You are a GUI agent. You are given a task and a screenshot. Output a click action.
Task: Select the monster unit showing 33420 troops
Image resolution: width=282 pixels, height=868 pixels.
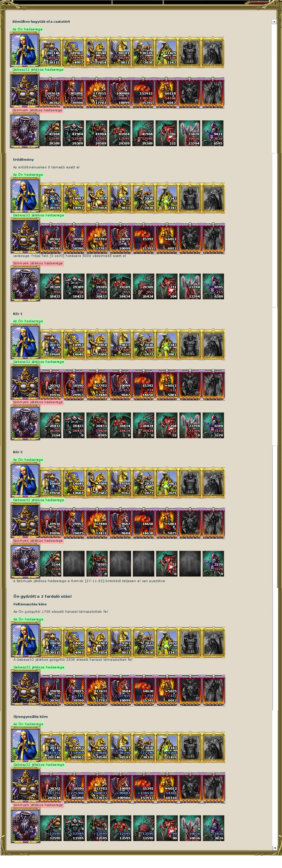click(190, 133)
